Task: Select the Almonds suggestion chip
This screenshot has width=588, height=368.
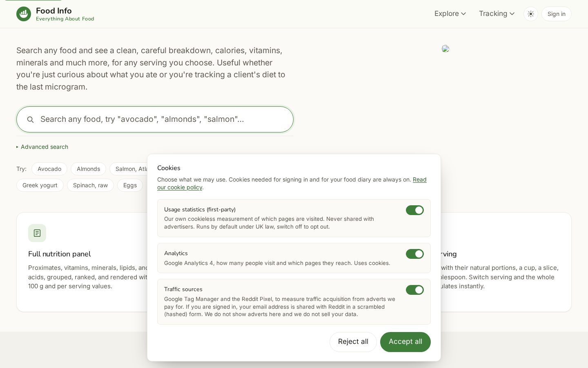Action: pos(88,169)
